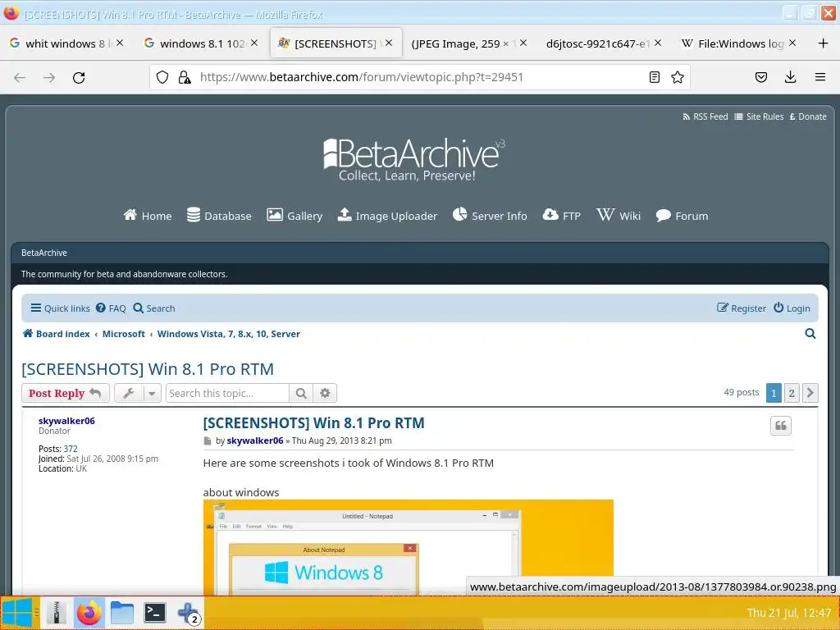Open the terminal from taskbar
The width and height of the screenshot is (840, 630).
click(x=155, y=613)
